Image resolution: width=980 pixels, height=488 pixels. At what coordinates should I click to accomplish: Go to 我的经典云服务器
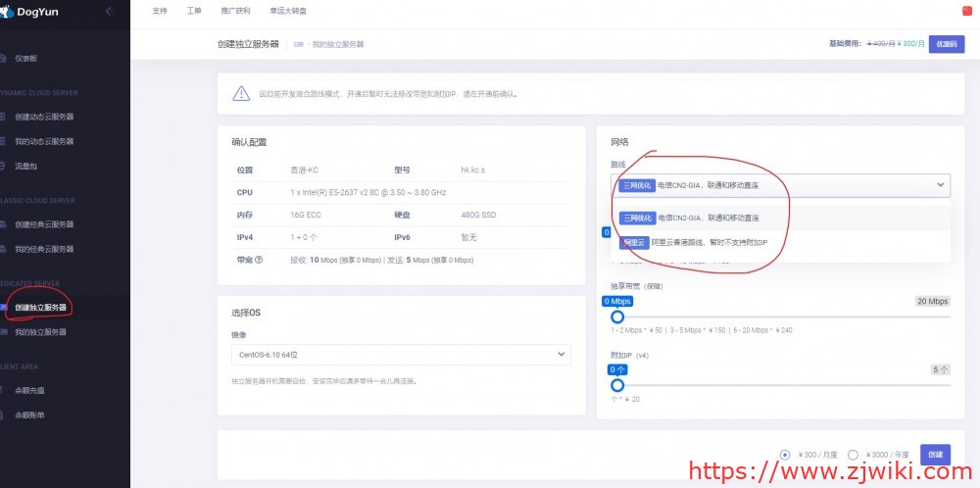(x=44, y=249)
